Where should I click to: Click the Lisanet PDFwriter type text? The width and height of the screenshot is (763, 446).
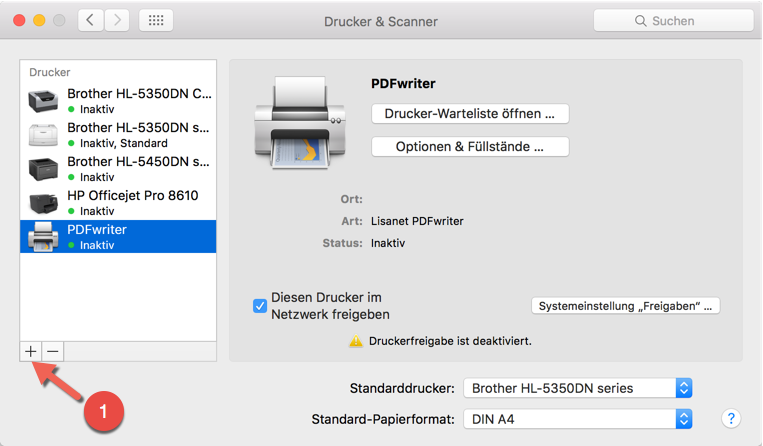coord(417,221)
